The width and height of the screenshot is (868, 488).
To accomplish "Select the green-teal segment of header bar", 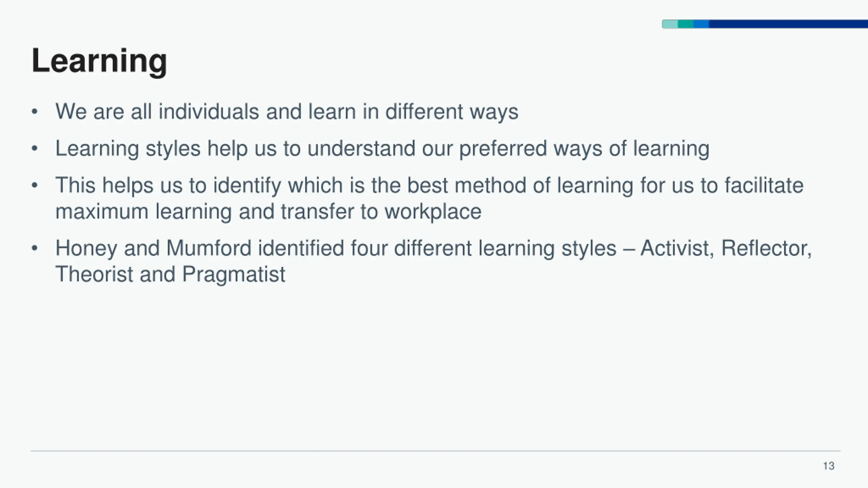I will pyautogui.click(x=686, y=24).
